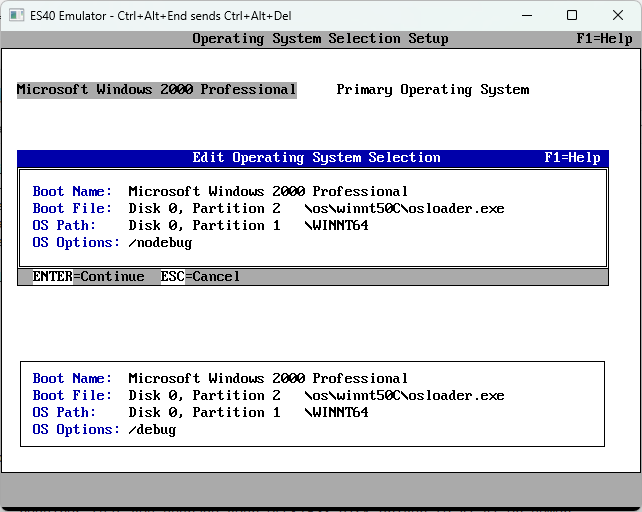642x512 pixels.
Task: Select Boot Name value in the edit dialog
Action: click(268, 191)
